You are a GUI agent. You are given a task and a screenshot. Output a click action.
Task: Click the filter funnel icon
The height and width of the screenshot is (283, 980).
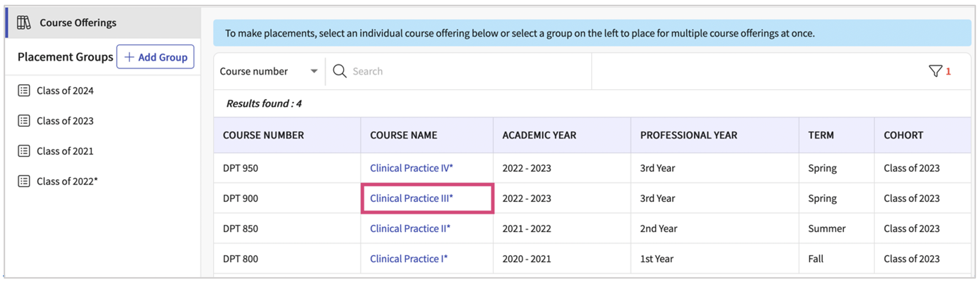tap(935, 71)
